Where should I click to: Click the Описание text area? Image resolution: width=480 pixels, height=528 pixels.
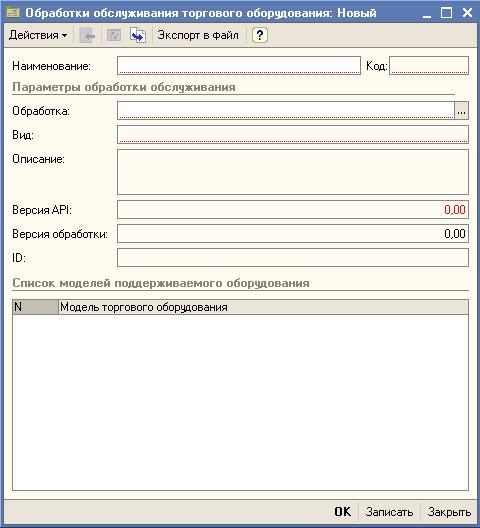293,172
